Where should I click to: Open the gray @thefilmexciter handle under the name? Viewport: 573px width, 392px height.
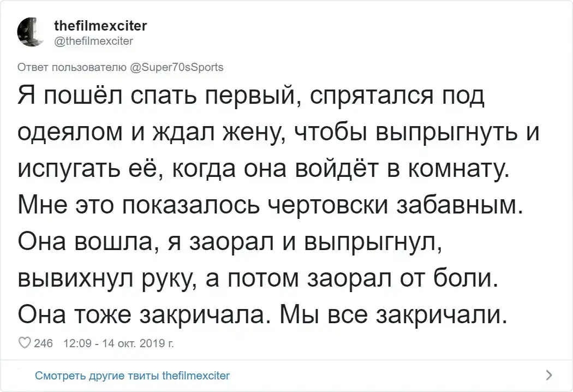point(94,40)
